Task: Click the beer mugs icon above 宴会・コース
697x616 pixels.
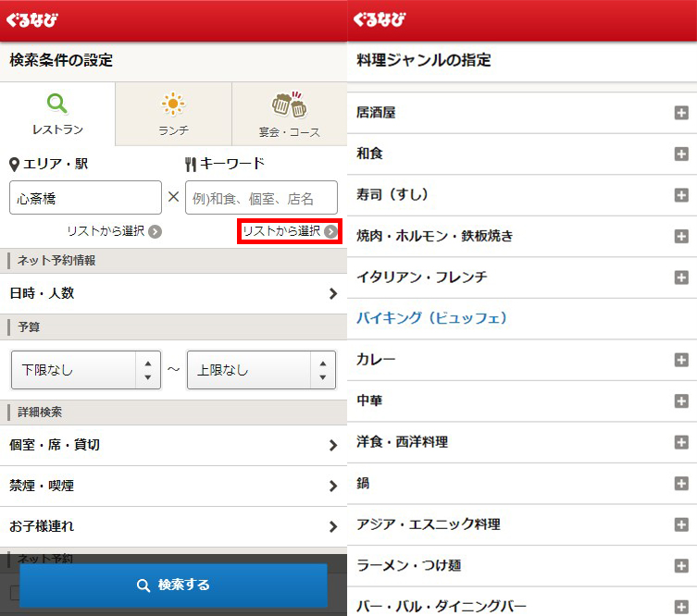Action: pos(290,105)
